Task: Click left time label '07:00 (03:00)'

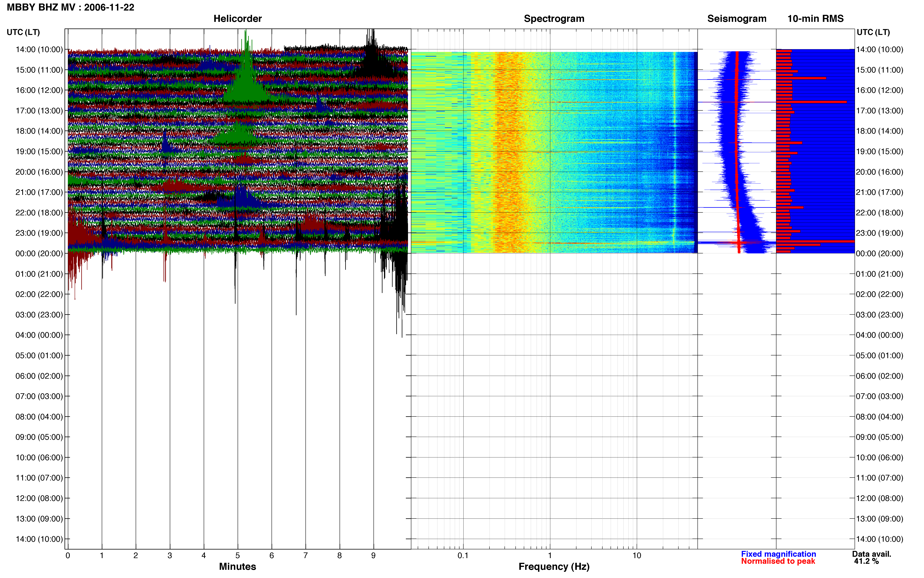Action: pyautogui.click(x=39, y=396)
